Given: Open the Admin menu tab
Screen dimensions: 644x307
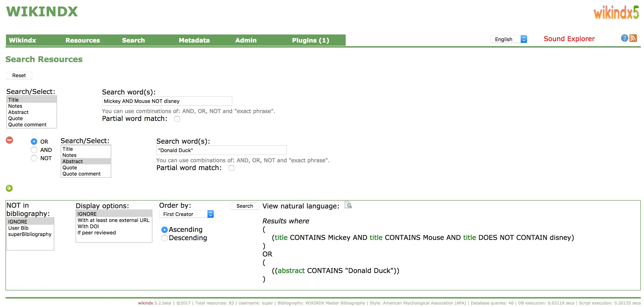Looking at the screenshot, I should pyautogui.click(x=245, y=40).
